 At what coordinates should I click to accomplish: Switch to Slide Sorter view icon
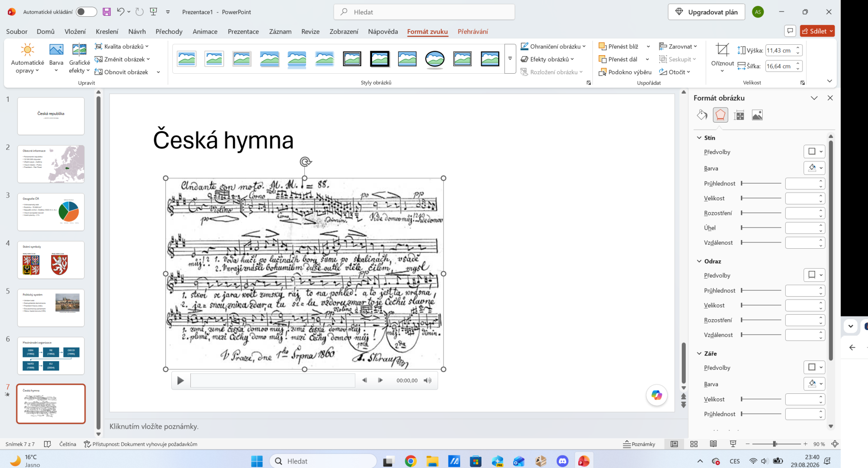(694, 444)
